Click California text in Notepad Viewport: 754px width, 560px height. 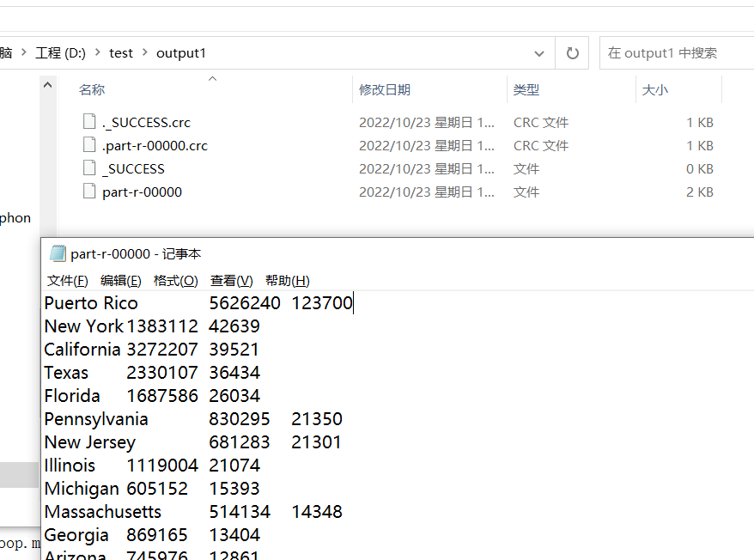click(82, 350)
